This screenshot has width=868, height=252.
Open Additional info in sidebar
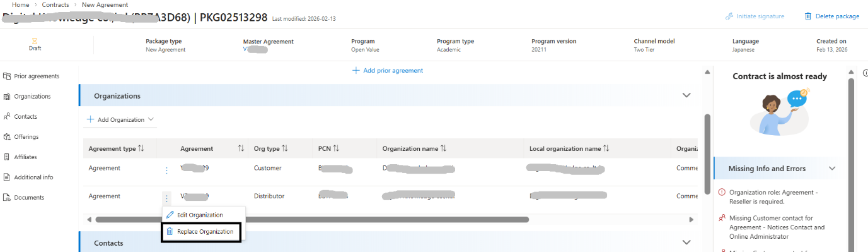pos(28,177)
